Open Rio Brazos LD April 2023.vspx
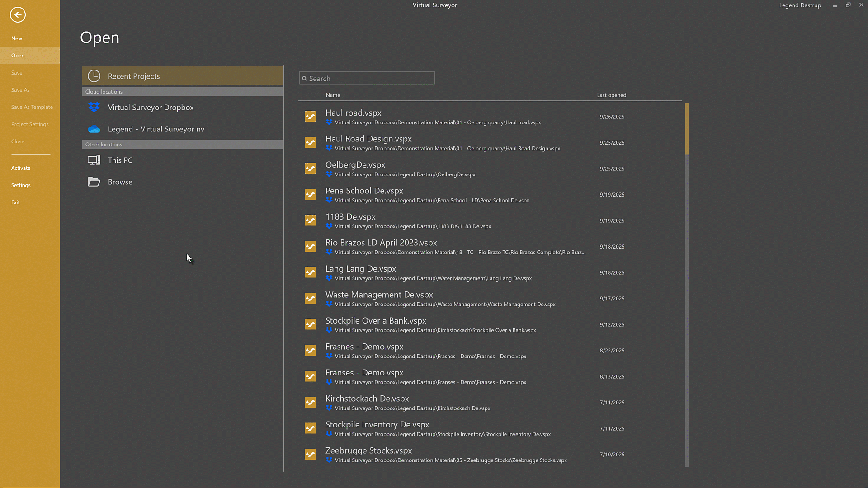Viewport: 868px width, 488px height. click(381, 243)
